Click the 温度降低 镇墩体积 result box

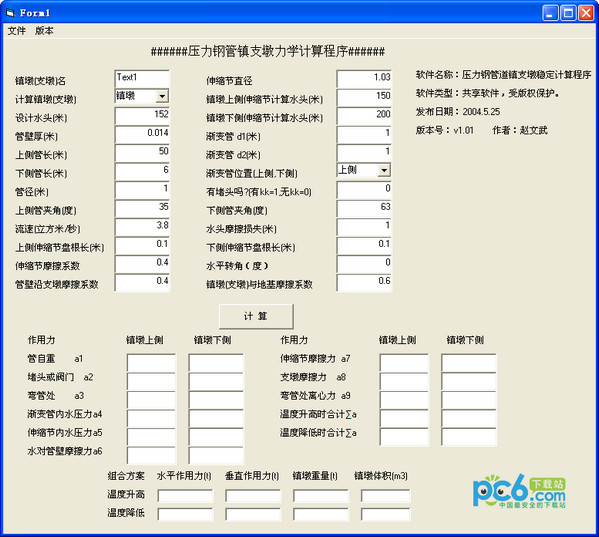pyautogui.click(x=385, y=514)
